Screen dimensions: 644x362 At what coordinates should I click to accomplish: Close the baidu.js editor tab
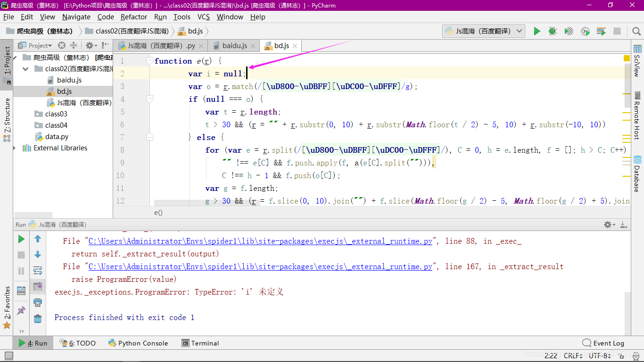253,46
